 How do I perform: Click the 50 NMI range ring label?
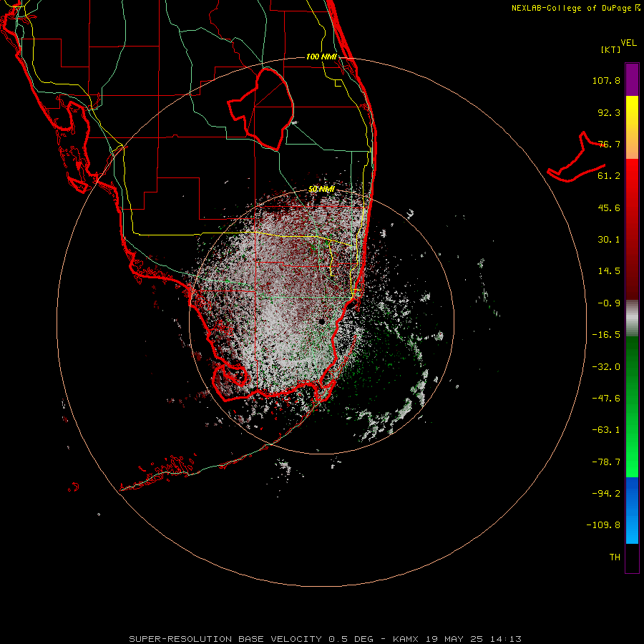pyautogui.click(x=321, y=190)
